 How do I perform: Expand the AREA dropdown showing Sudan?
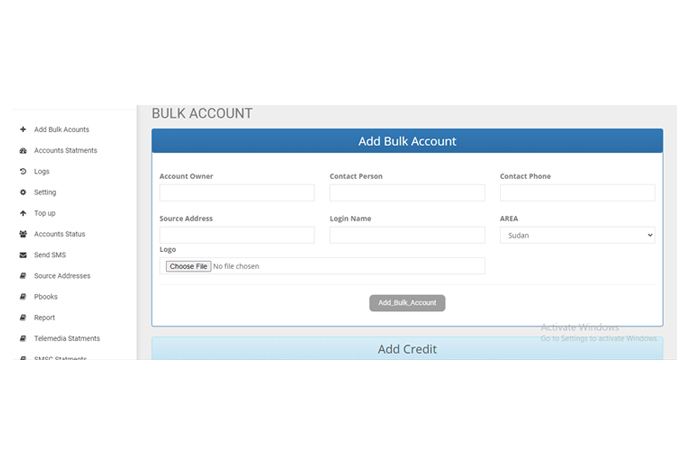[x=577, y=235]
